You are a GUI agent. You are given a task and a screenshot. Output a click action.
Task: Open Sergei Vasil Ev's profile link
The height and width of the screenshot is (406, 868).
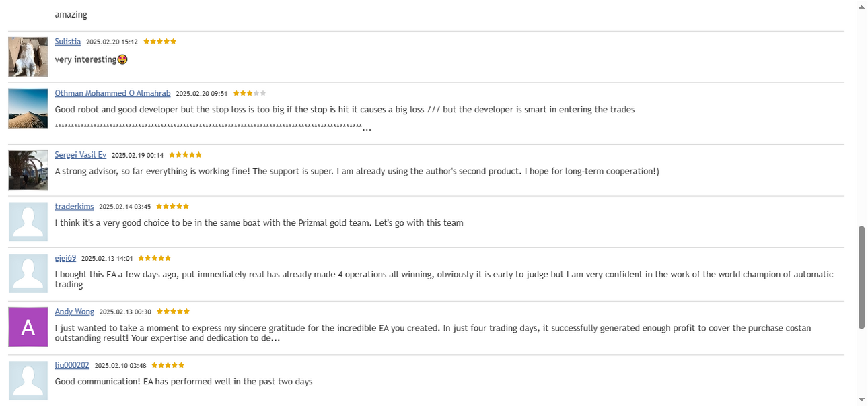[81, 155]
